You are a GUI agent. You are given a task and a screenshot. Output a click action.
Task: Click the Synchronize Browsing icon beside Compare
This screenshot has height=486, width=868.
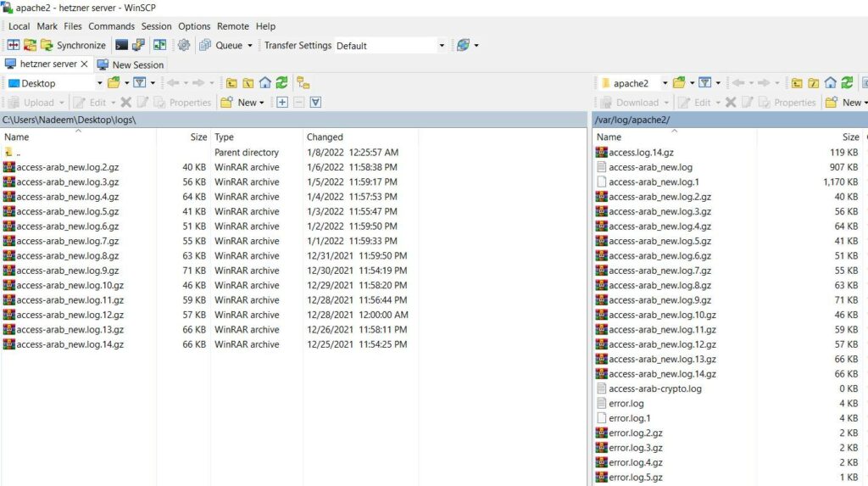pyautogui.click(x=30, y=46)
